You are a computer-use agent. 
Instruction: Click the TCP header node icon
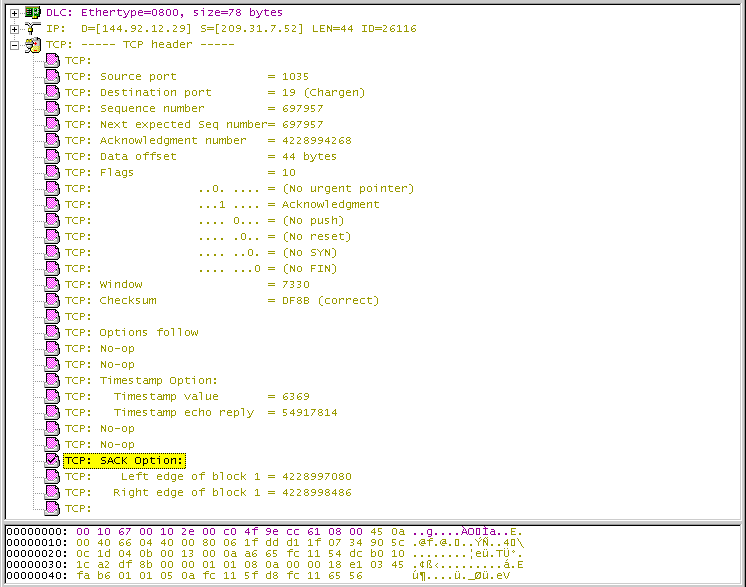click(32, 45)
